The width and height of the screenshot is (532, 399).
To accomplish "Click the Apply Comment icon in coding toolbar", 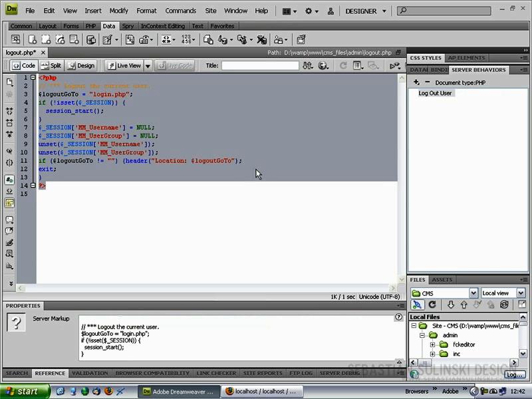I will click(9, 219).
